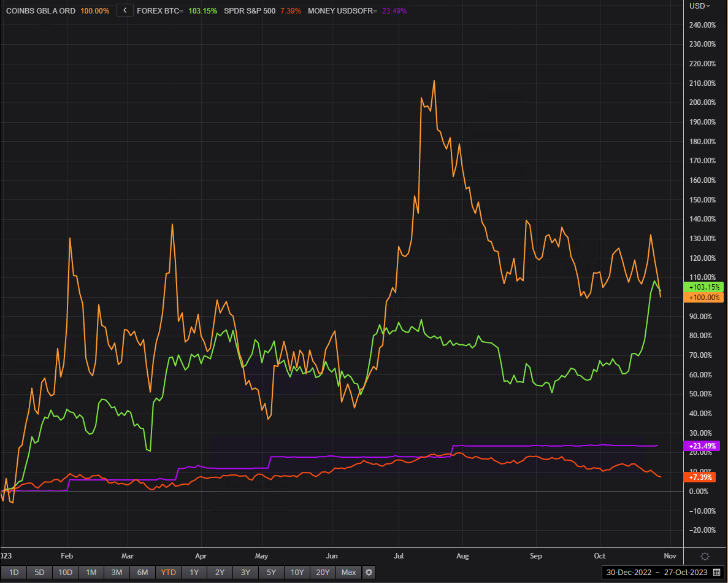Select the Max time range

[x=348, y=572]
